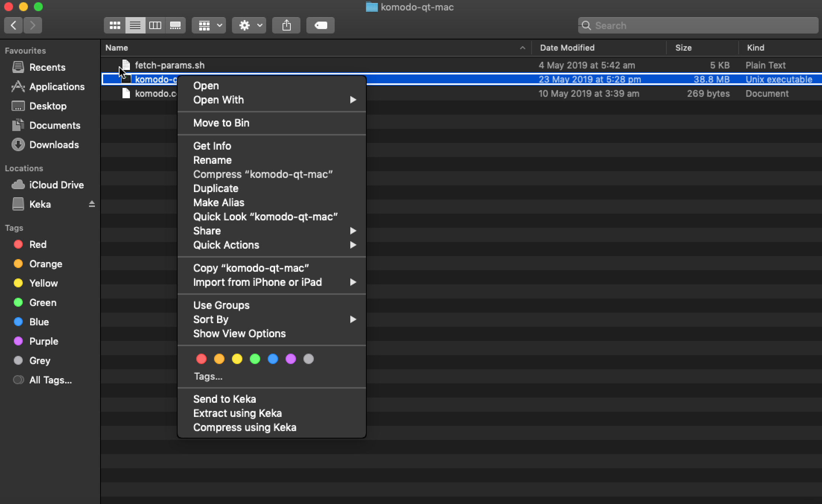Go back using the back arrow
Screen dimensions: 822x504
point(14,25)
